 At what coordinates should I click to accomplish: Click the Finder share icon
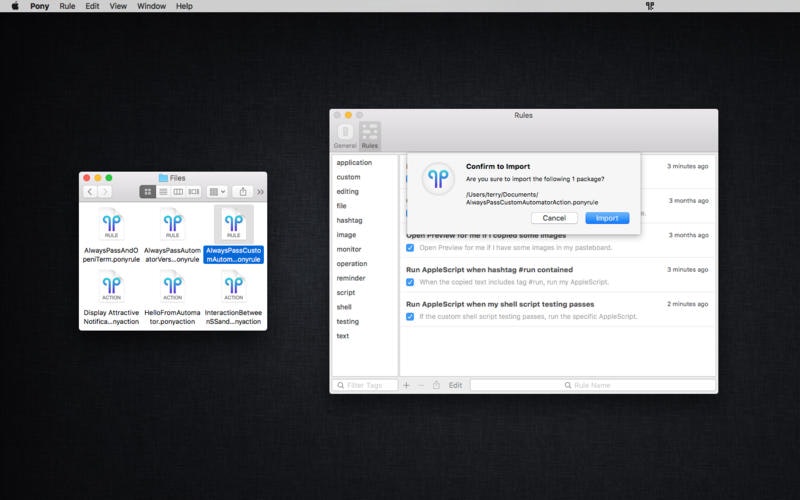point(242,191)
